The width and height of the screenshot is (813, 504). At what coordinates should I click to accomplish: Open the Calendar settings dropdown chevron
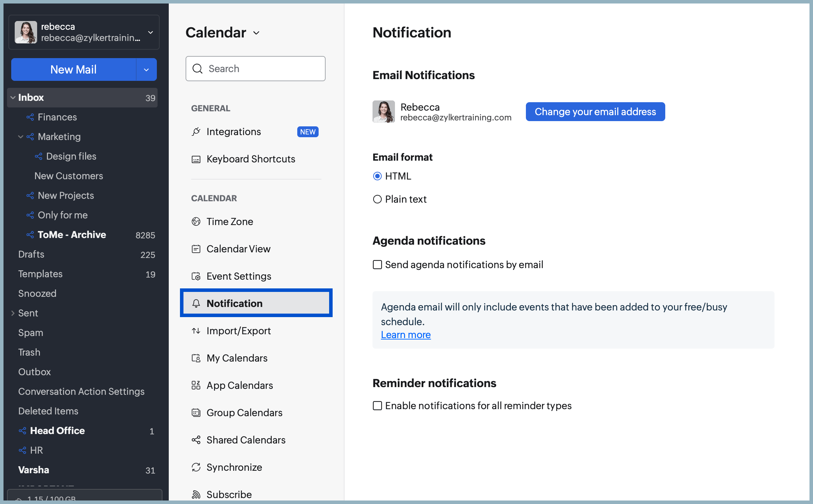click(256, 33)
